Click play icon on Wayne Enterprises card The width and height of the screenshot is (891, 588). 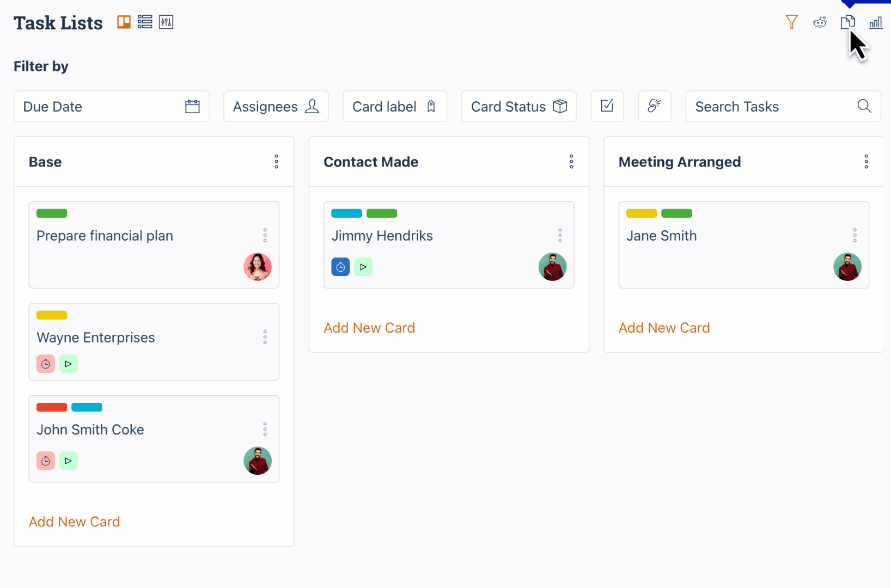(x=69, y=364)
